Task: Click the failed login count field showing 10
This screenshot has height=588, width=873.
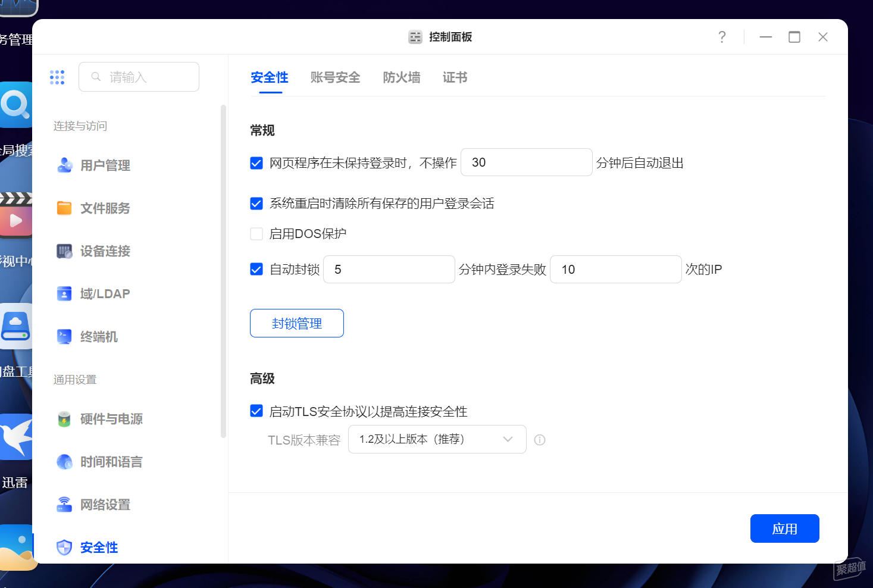Action: (x=616, y=269)
